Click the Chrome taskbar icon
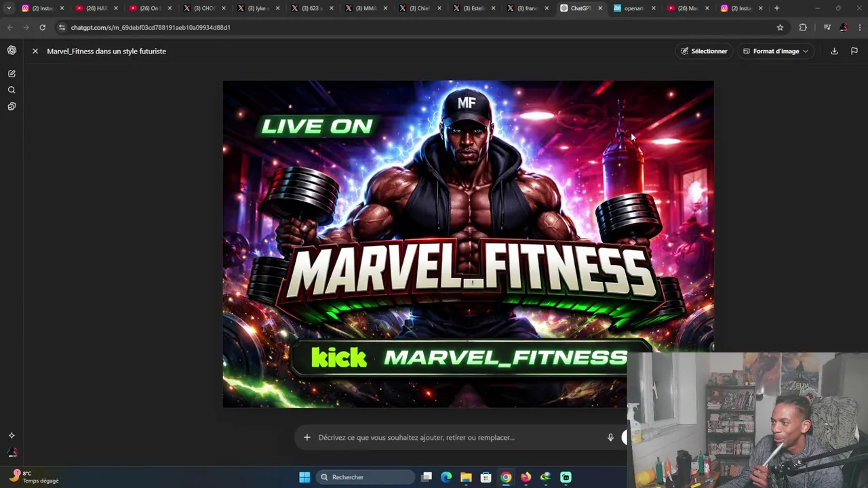The image size is (868, 488). [x=506, y=477]
